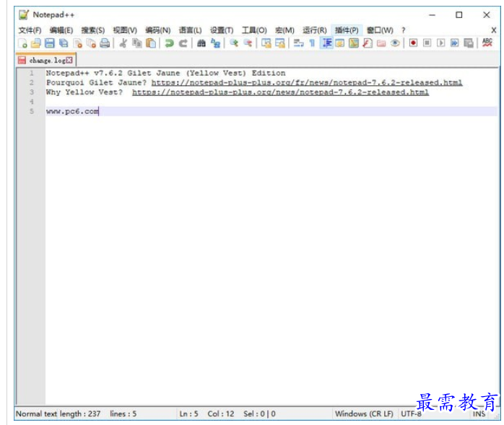Open Folder as Workspace icon
Image resolution: width=504 pixels, height=425 pixels.
[381, 43]
